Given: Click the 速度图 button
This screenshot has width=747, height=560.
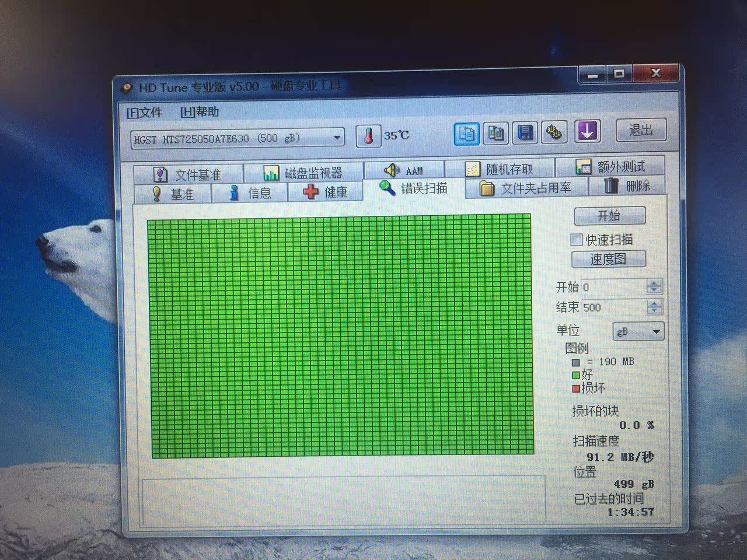Looking at the screenshot, I should 608,259.
